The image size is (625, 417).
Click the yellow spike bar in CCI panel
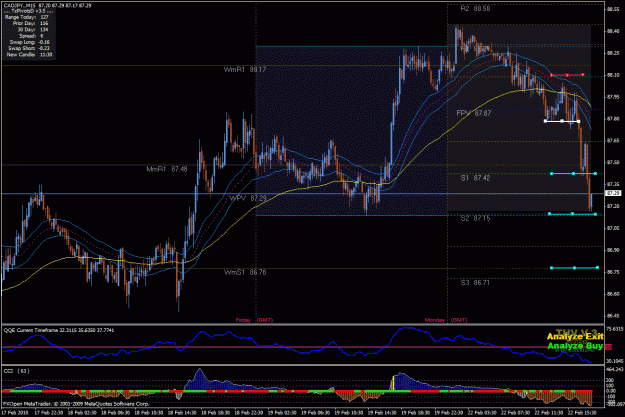tap(393, 383)
